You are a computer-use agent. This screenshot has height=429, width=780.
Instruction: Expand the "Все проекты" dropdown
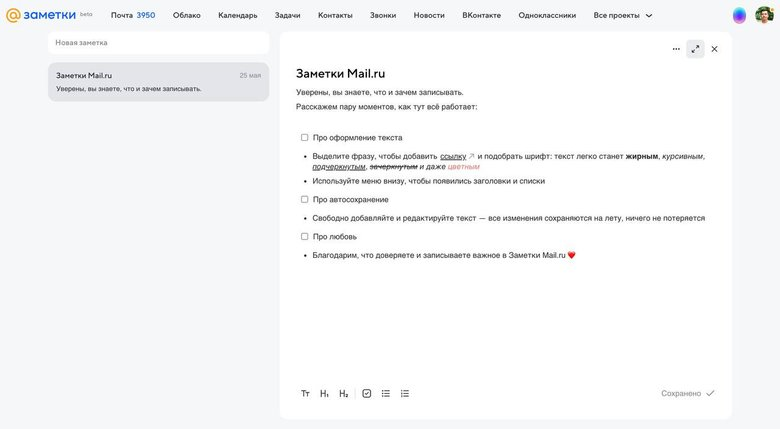tap(623, 15)
